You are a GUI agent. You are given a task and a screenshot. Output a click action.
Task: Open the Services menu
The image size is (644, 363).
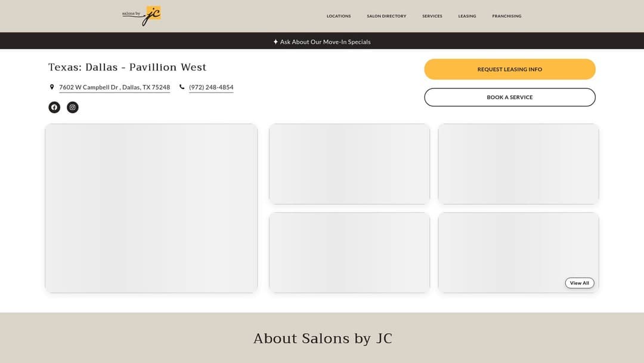pos(432,16)
